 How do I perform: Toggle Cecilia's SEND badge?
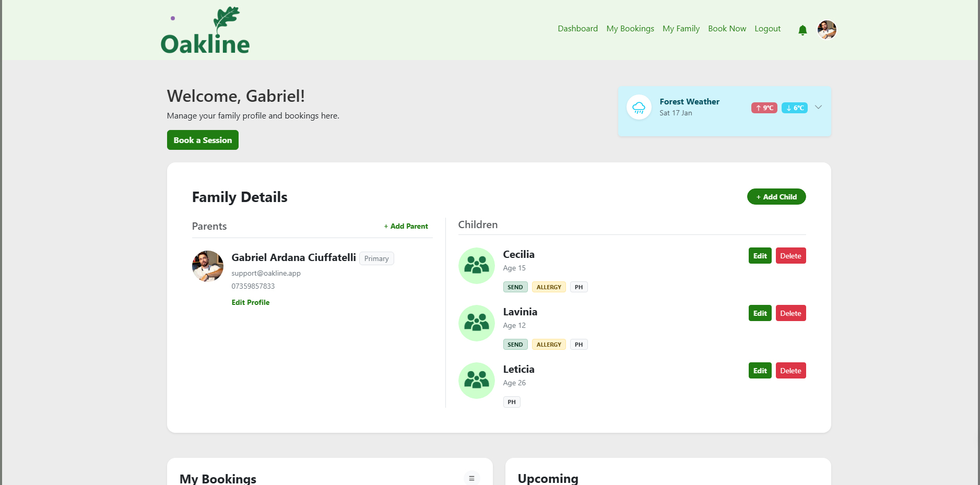coord(515,287)
